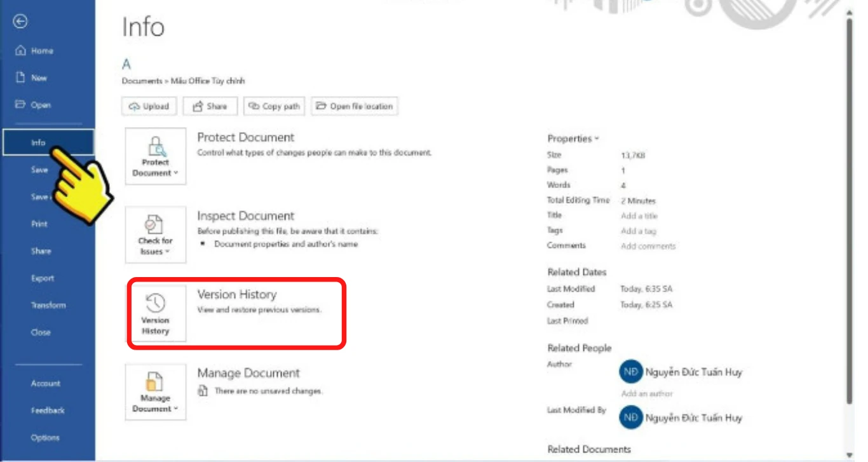
Task: Click Created value Today, 6:25 SA
Action: (646, 305)
